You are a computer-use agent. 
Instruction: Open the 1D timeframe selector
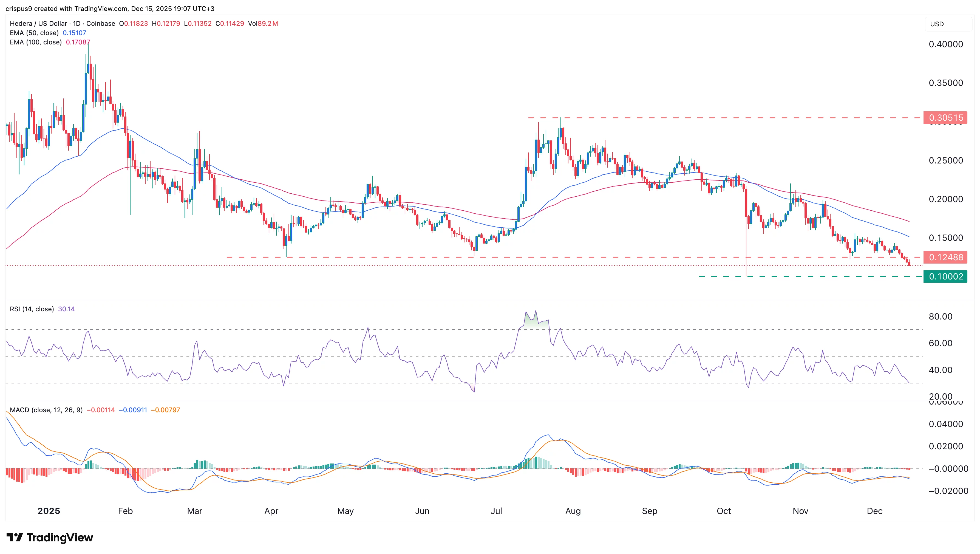[x=75, y=23]
